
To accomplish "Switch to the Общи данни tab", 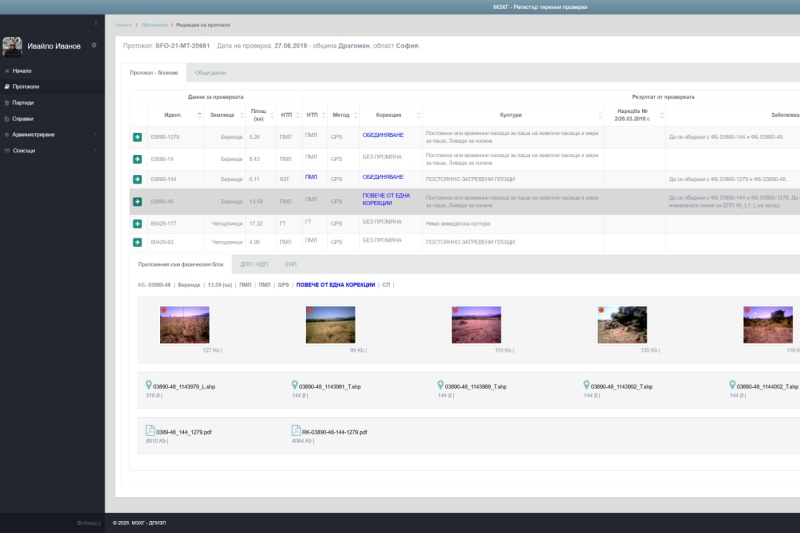I will point(210,73).
